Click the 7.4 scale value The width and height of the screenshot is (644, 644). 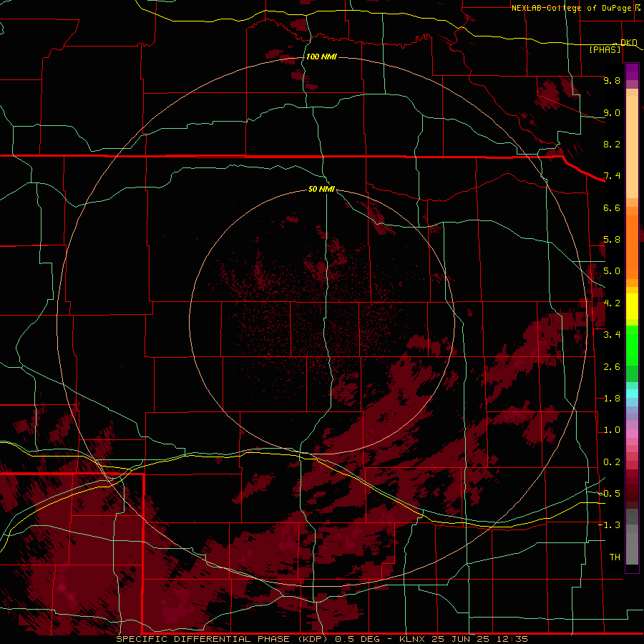(612, 176)
